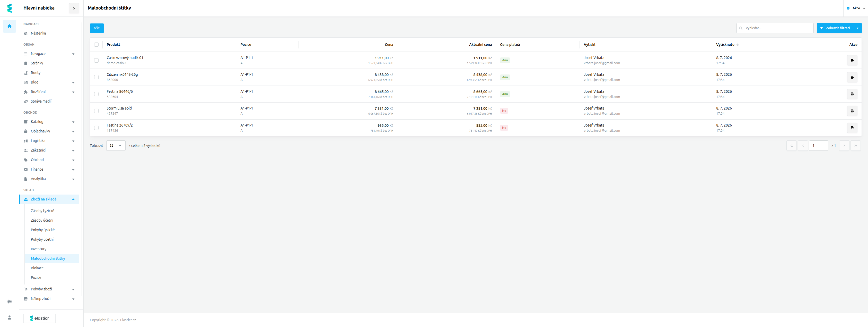The image size is (868, 327).
Task: Print label for Festina 26709/2
Action: pos(852,128)
